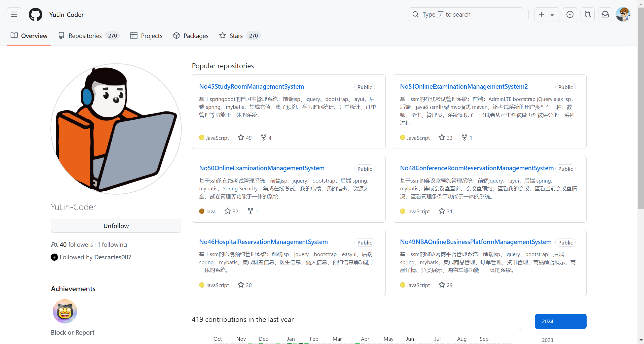Screen dimensions: 644x344
Task: Open the hamburger navigation menu
Action: coord(14,14)
